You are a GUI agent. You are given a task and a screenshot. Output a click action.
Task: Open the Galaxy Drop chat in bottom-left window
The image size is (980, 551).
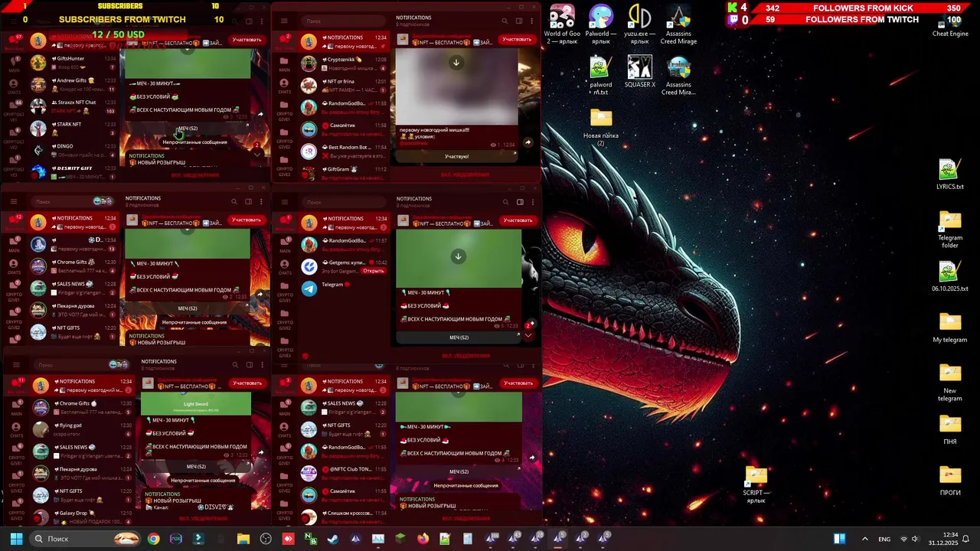[x=80, y=517]
